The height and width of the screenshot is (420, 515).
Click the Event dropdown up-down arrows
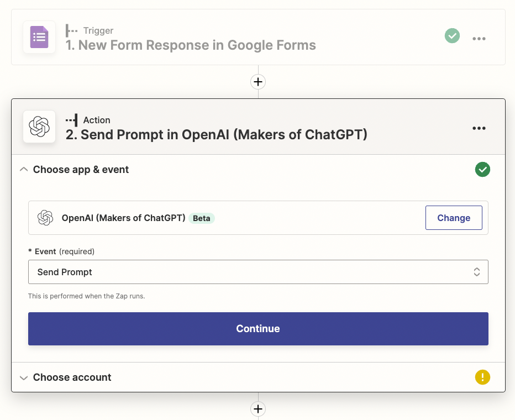coord(476,272)
